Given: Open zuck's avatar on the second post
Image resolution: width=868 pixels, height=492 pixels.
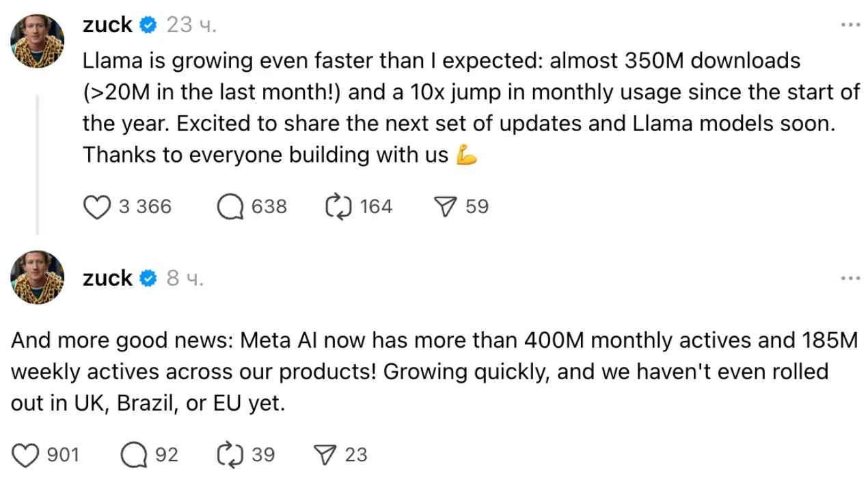Looking at the screenshot, I should point(38,277).
